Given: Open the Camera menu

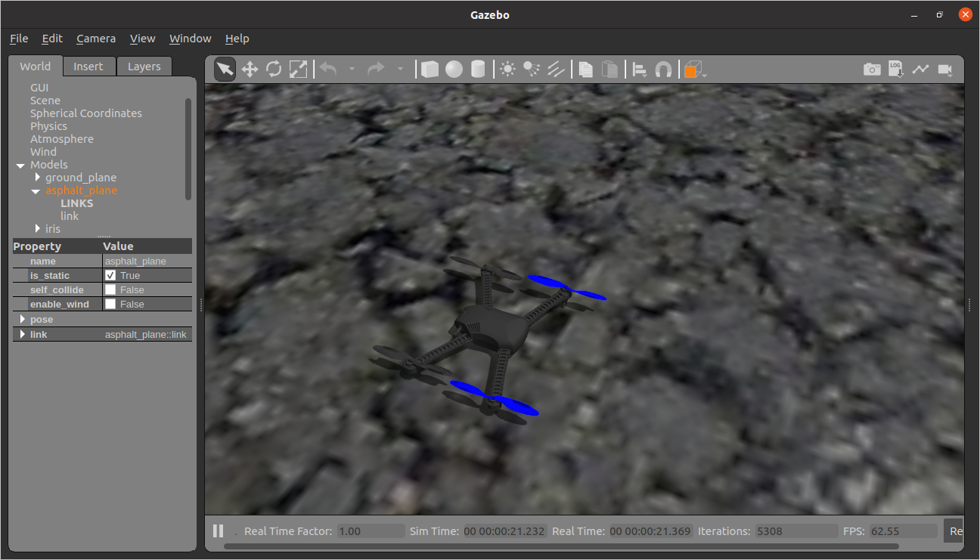Looking at the screenshot, I should tap(96, 39).
